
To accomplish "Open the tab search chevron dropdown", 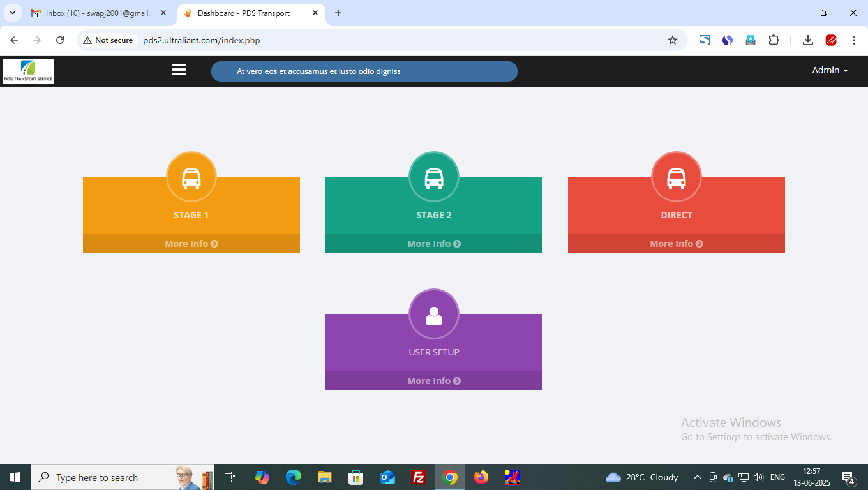I will [x=13, y=13].
